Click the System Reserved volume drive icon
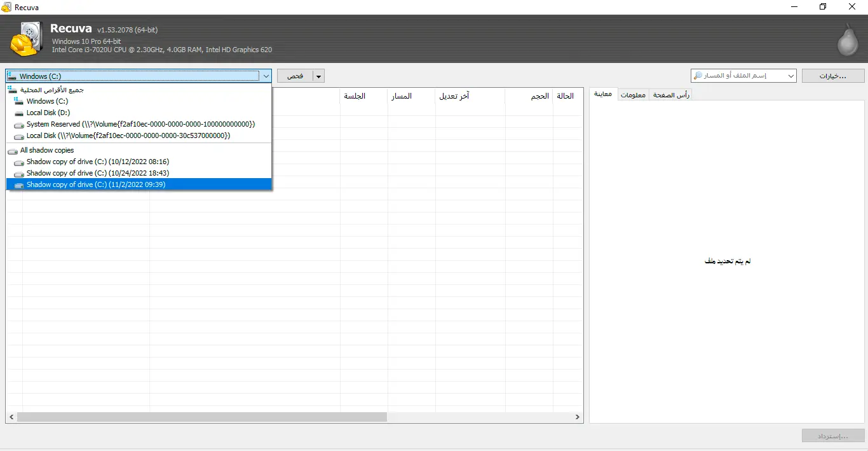The image size is (868, 451). click(x=19, y=125)
